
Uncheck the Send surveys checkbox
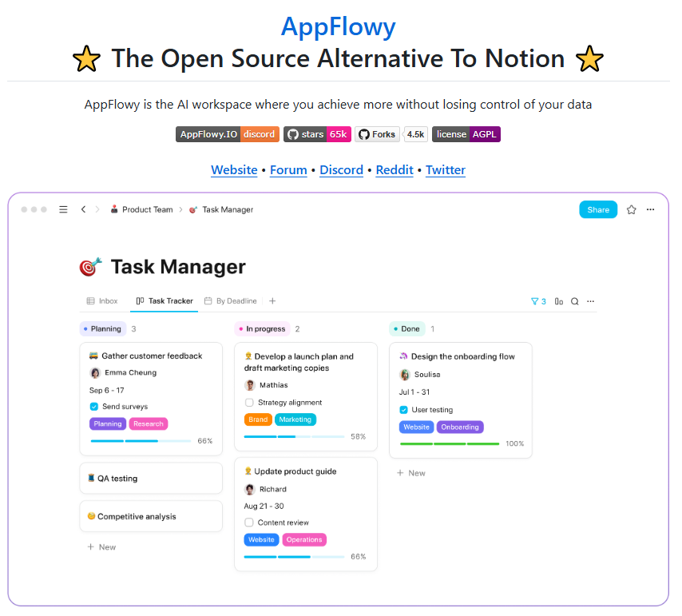tap(94, 407)
